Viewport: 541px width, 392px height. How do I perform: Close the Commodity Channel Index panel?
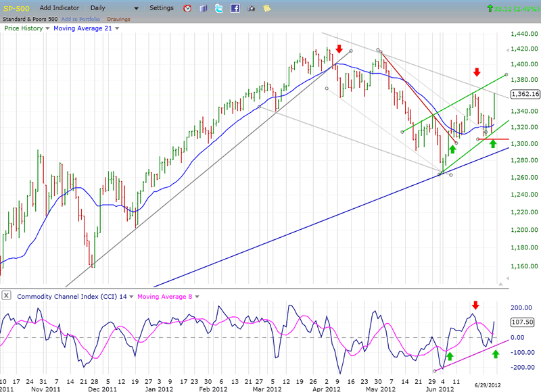coord(6,295)
